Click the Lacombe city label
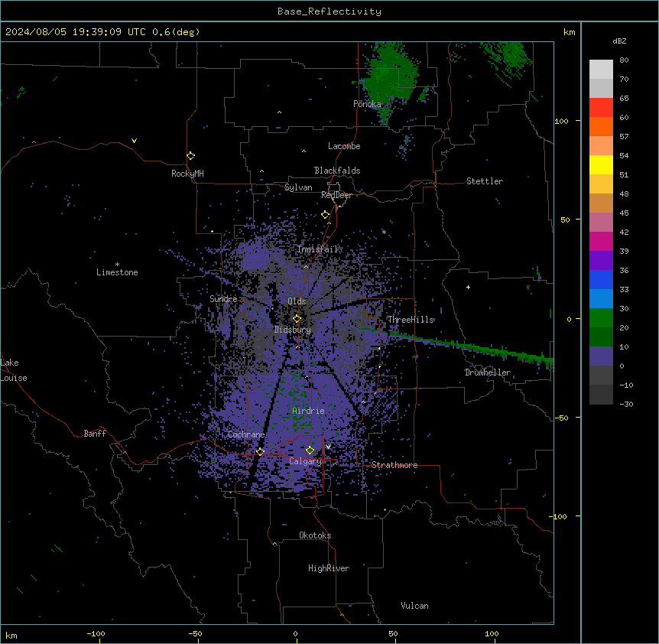The image size is (659, 644). coord(344,146)
